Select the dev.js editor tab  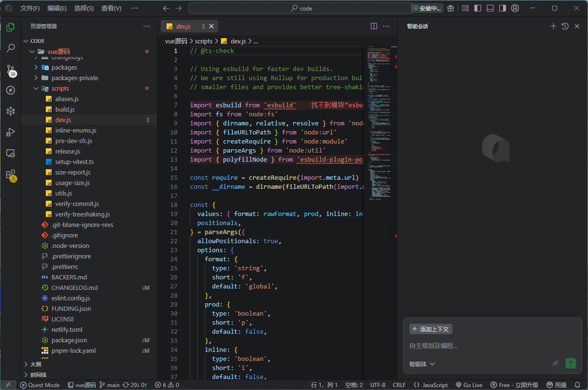pos(190,26)
